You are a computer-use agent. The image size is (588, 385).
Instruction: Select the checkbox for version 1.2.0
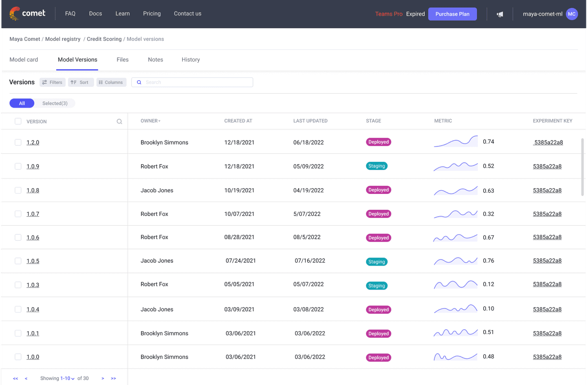click(x=18, y=142)
